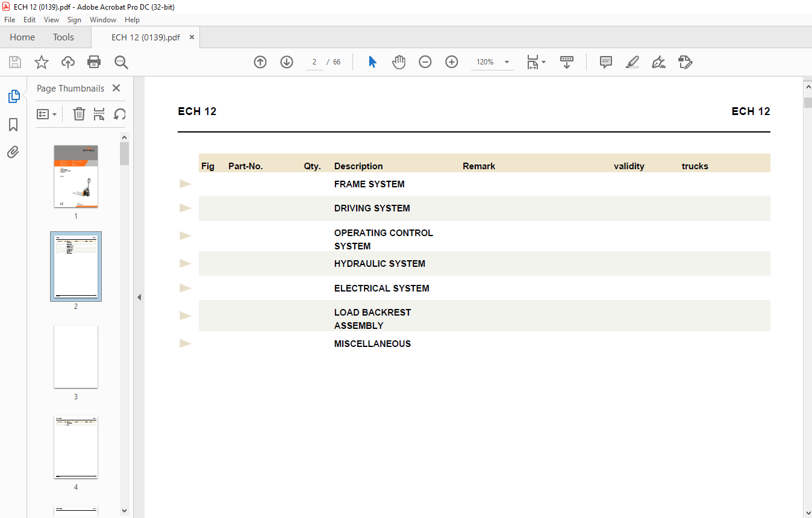Screen dimensions: 812x518
Task: Rotate page with the circular arrow icon
Action: (x=120, y=114)
